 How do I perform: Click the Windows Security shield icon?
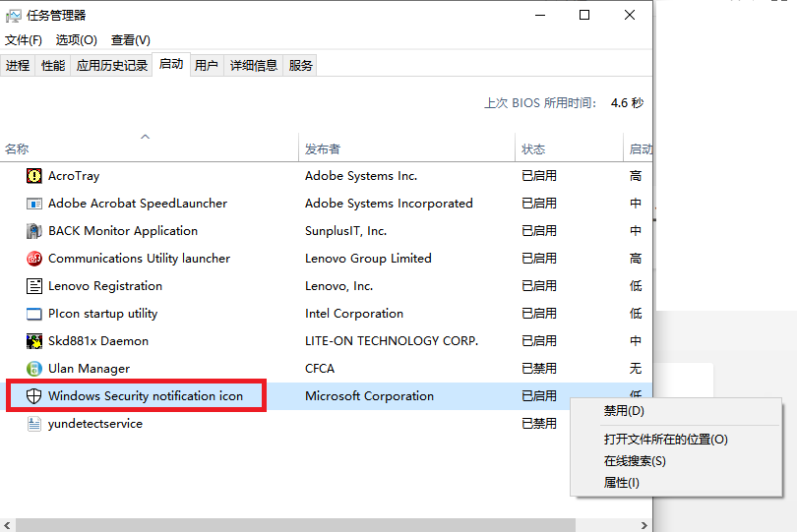[34, 396]
